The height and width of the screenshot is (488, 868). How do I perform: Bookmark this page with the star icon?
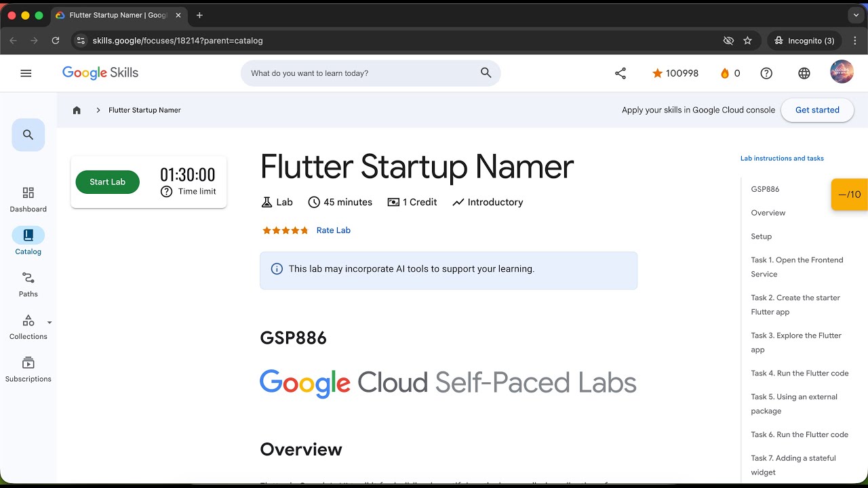tap(747, 41)
